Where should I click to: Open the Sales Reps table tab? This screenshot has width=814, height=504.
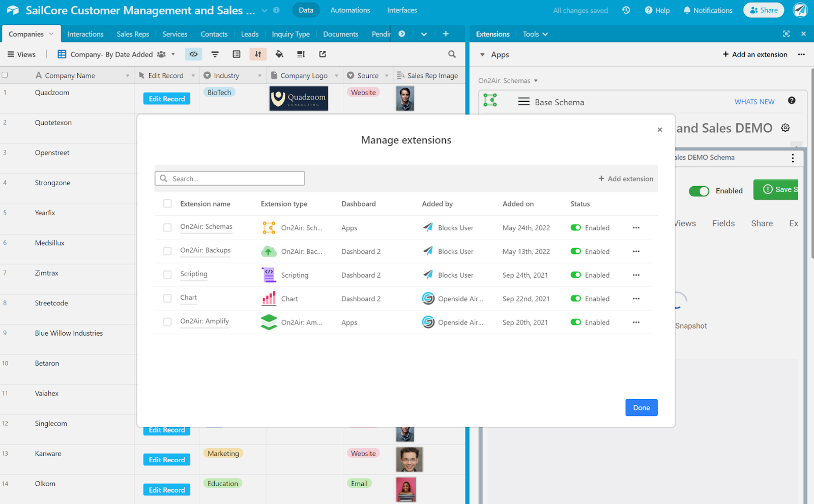(x=133, y=34)
